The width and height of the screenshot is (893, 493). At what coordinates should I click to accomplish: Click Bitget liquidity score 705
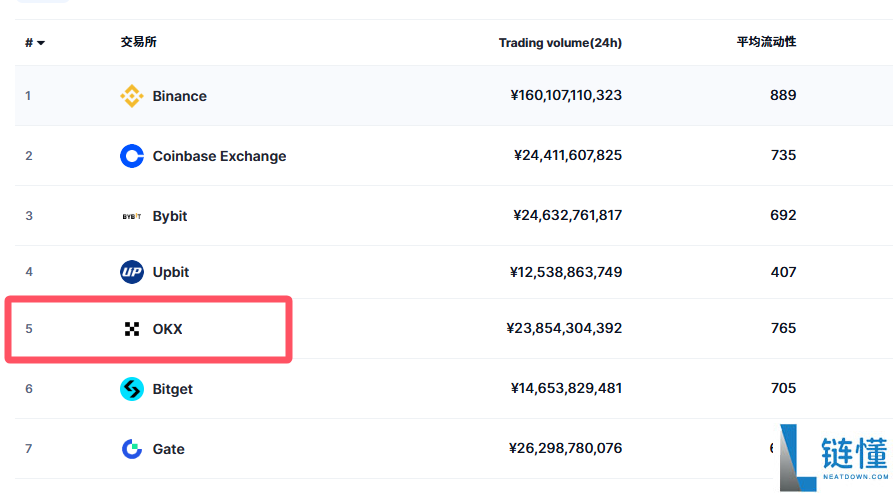point(783,388)
